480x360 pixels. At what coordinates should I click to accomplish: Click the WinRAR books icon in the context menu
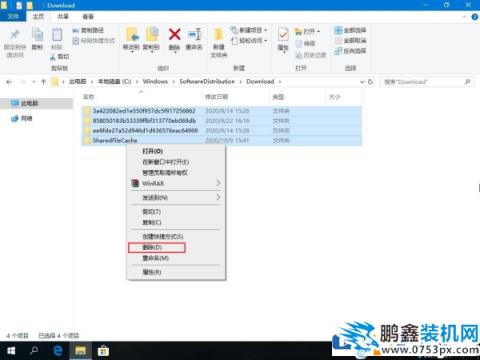click(135, 183)
